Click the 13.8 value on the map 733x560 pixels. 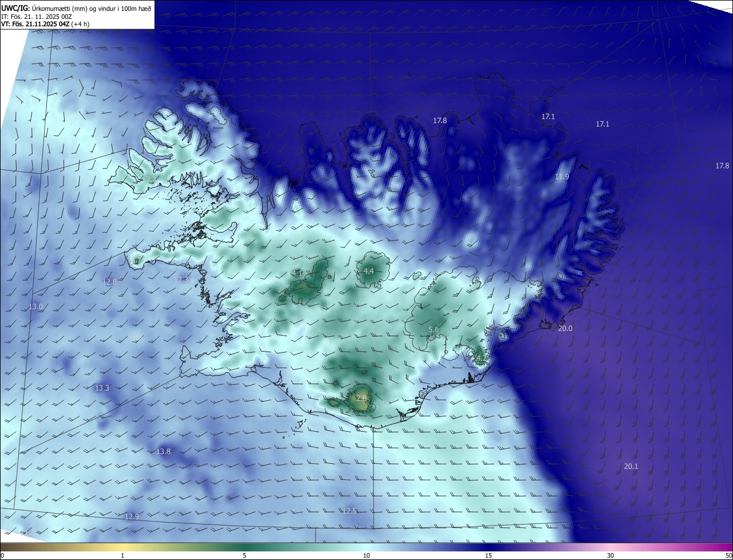pos(164,452)
